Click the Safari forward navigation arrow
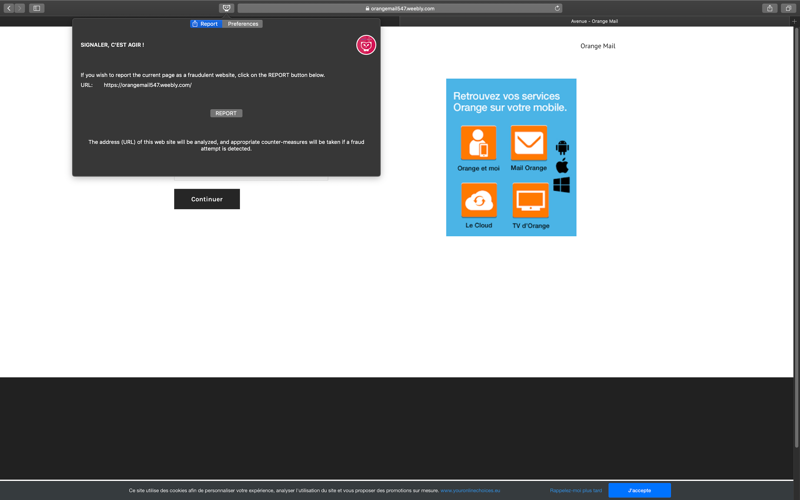 (20, 8)
